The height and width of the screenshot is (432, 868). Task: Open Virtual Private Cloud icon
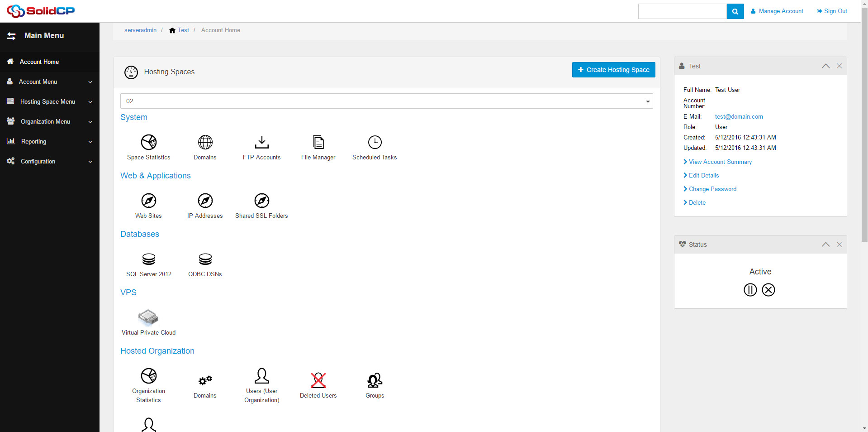tap(148, 317)
